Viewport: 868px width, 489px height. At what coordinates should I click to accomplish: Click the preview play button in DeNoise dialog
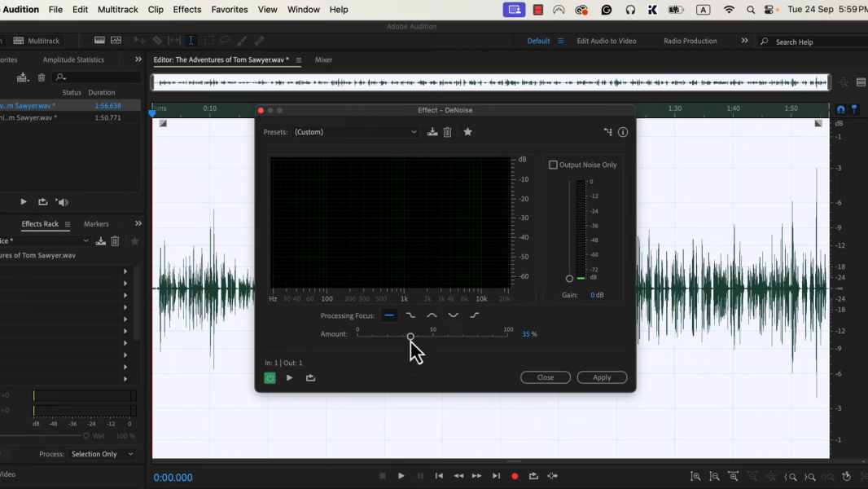tap(290, 377)
